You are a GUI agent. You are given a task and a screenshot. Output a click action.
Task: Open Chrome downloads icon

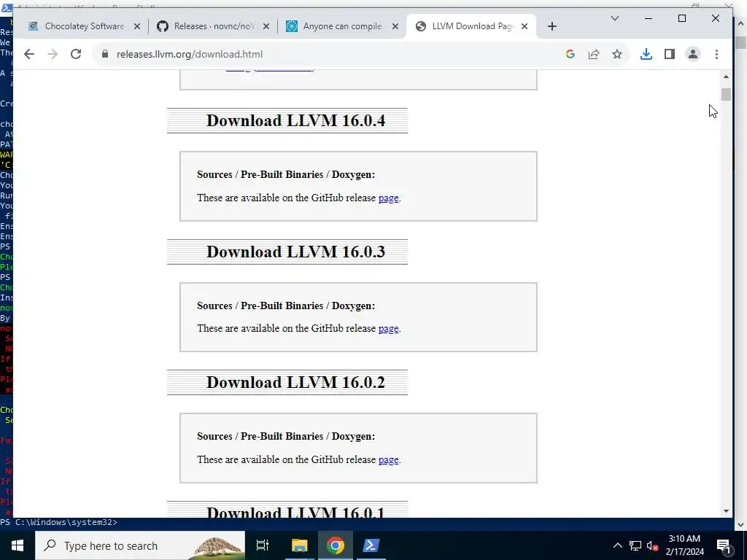click(x=646, y=54)
